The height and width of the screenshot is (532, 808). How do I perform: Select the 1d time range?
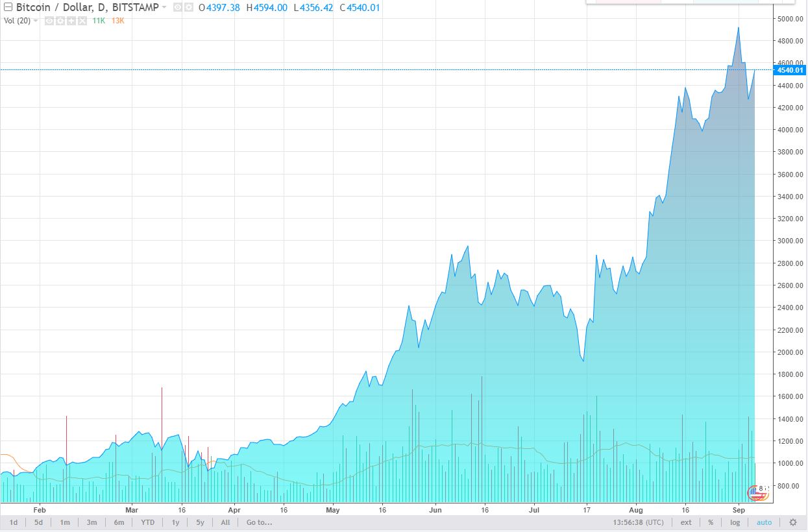click(14, 522)
